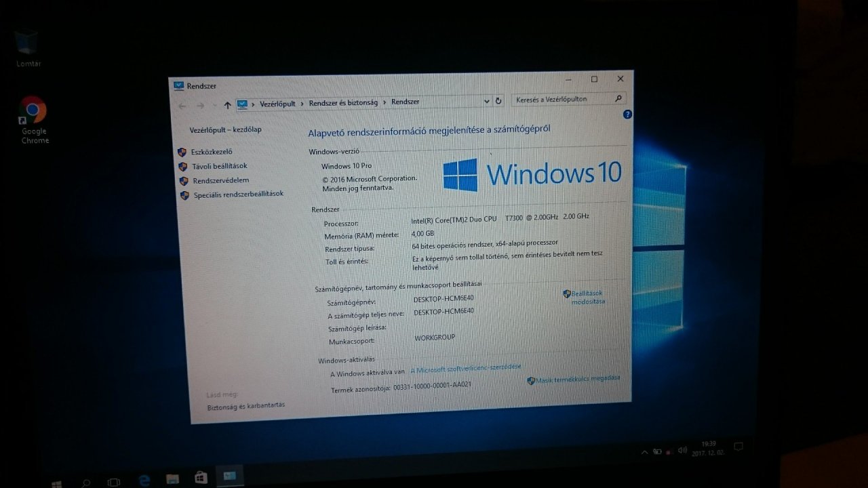Click shield icon beside Speciális rendszerbeállítások
This screenshot has height=488, width=868.
coord(184,195)
